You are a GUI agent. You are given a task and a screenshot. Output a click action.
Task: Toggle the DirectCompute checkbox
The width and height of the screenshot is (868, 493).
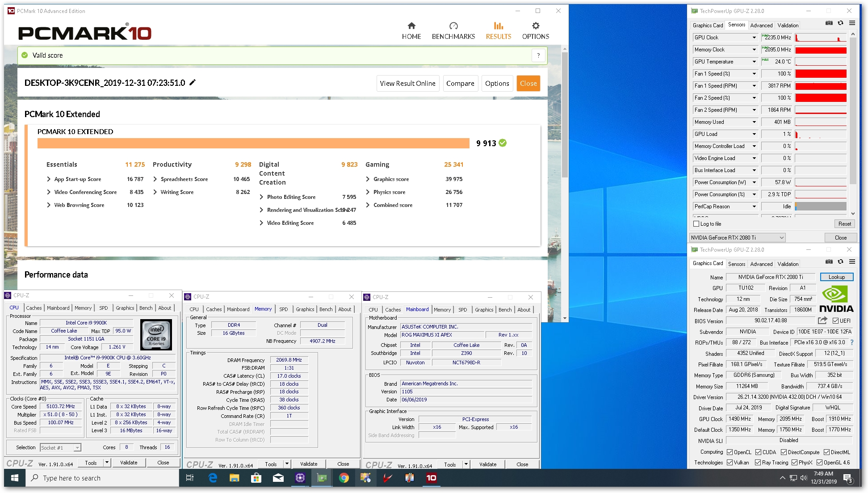[784, 452]
